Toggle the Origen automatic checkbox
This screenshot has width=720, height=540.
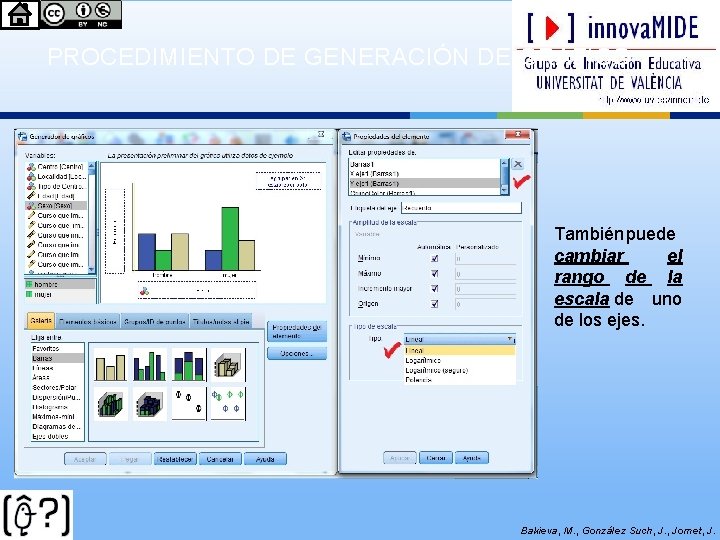[434, 304]
